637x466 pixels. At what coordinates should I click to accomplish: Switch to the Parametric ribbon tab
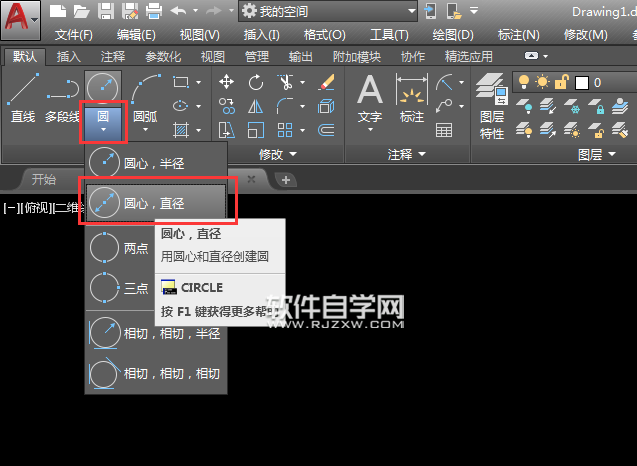pos(163,56)
